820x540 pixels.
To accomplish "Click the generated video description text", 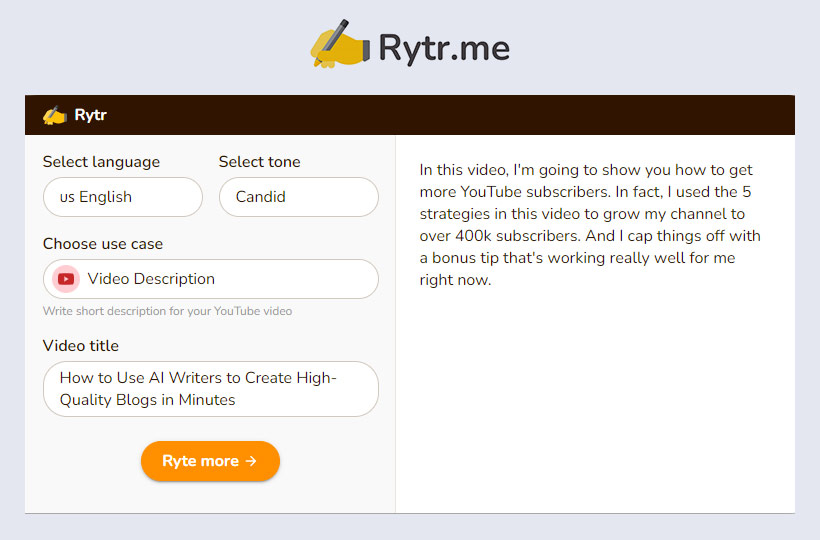I will (590, 225).
